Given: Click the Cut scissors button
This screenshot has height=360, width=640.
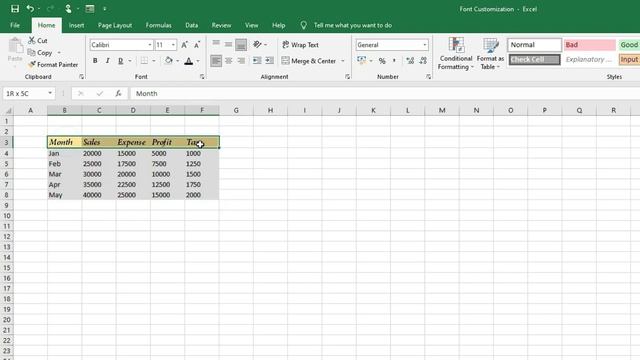Looking at the screenshot, I should (x=38, y=40).
